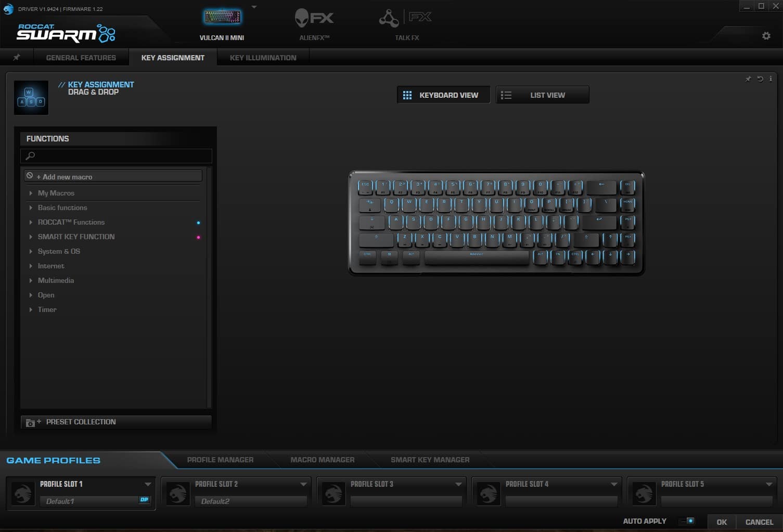Screen dimensions: 783x532
Task: Select the Enter key on the keyboard
Action: (x=599, y=222)
